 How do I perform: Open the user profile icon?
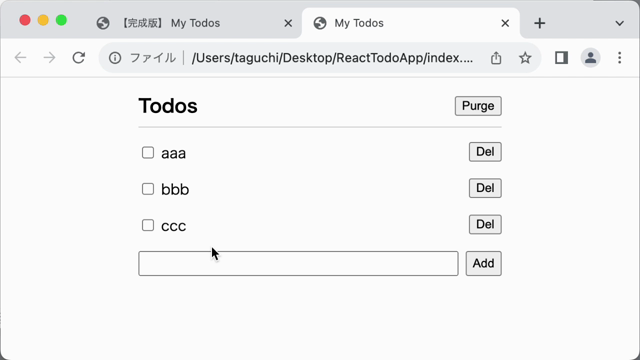coord(590,58)
